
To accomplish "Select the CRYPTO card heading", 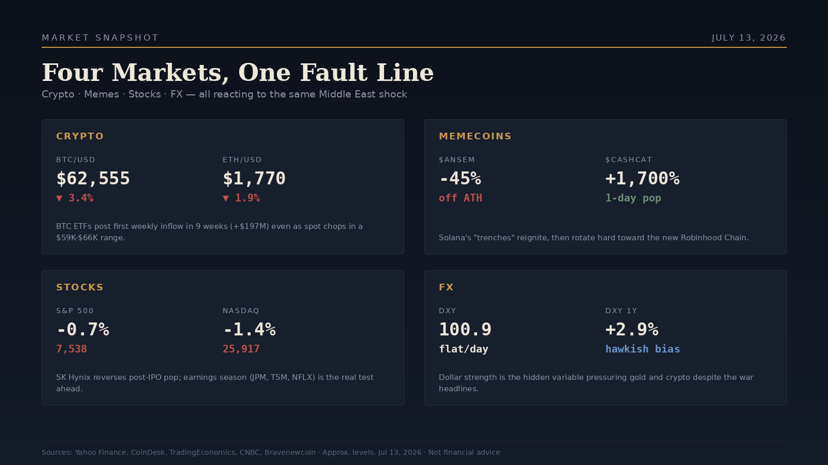I will [x=80, y=136].
